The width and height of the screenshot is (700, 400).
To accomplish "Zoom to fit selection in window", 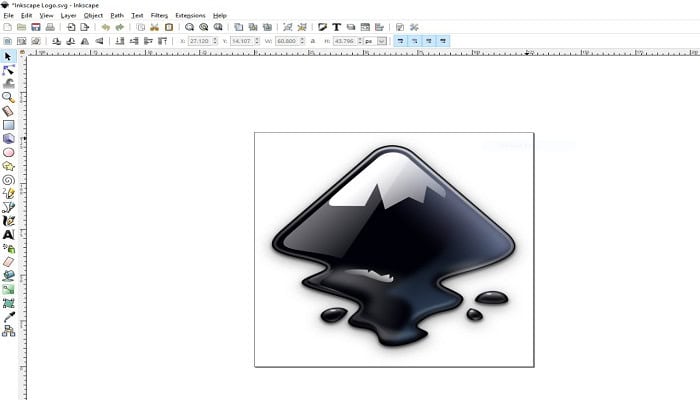I will pyautogui.click(x=189, y=27).
